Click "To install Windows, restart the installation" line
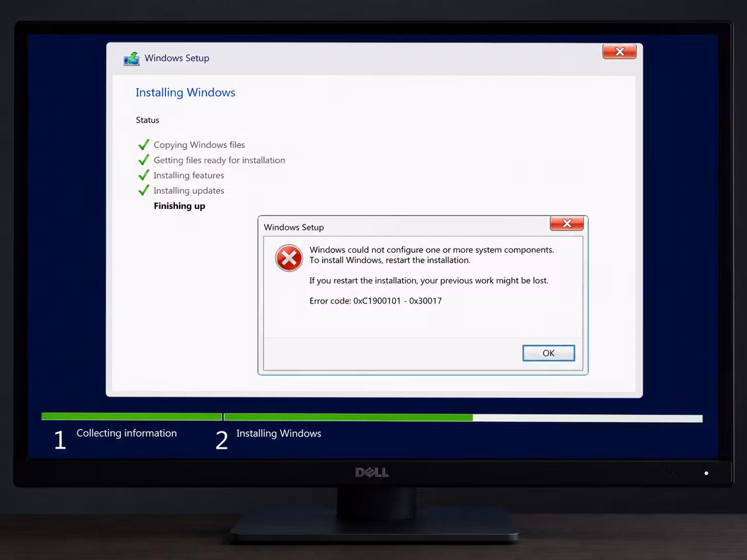Image resolution: width=747 pixels, height=560 pixels. click(x=390, y=260)
